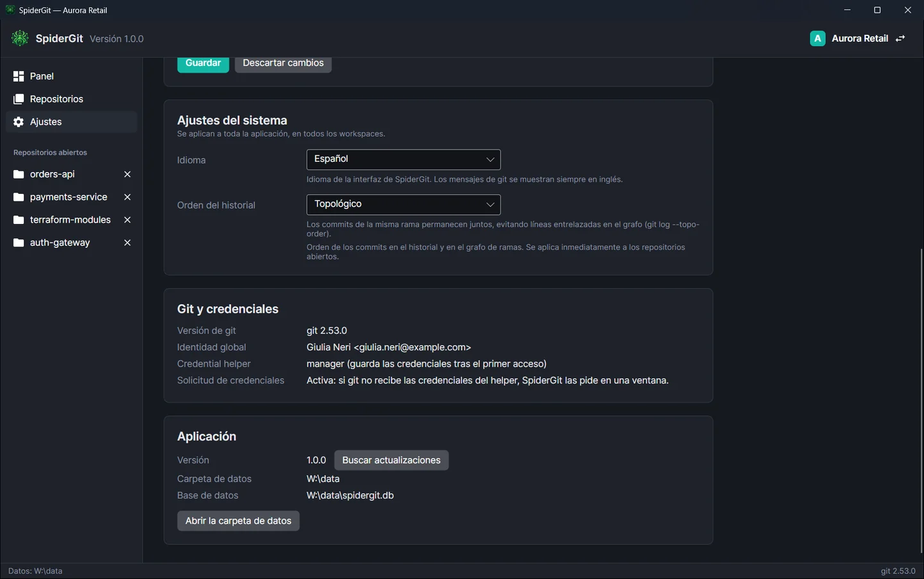Click the Aurora Retail workspace name
The height and width of the screenshot is (579, 924).
point(860,39)
